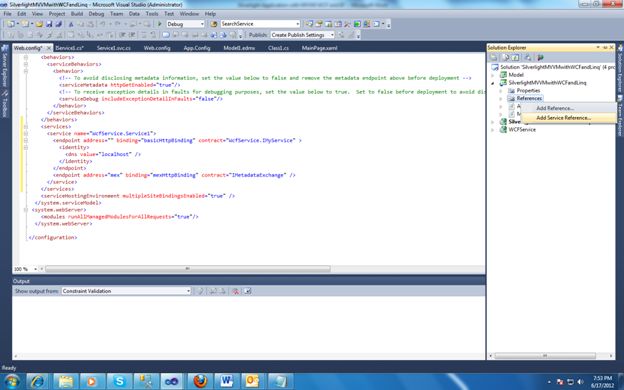Switch to the App.Config editor tab
The image size is (624, 390).
[197, 48]
